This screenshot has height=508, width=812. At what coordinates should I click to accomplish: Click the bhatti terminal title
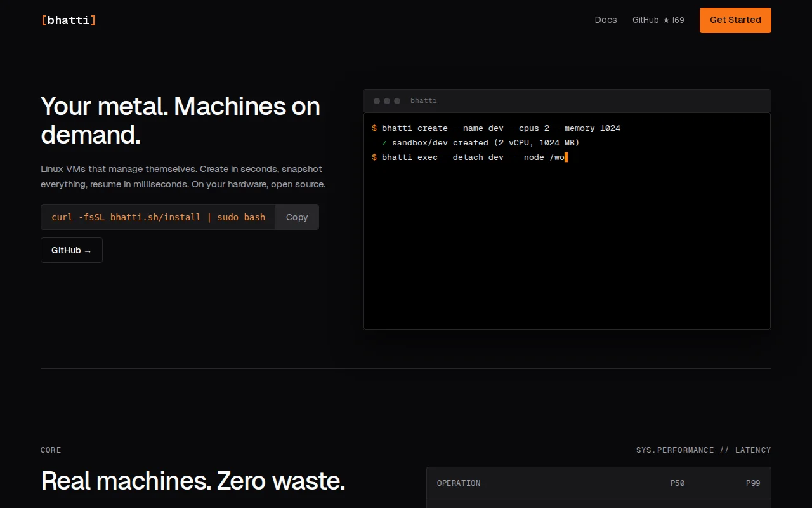(424, 101)
